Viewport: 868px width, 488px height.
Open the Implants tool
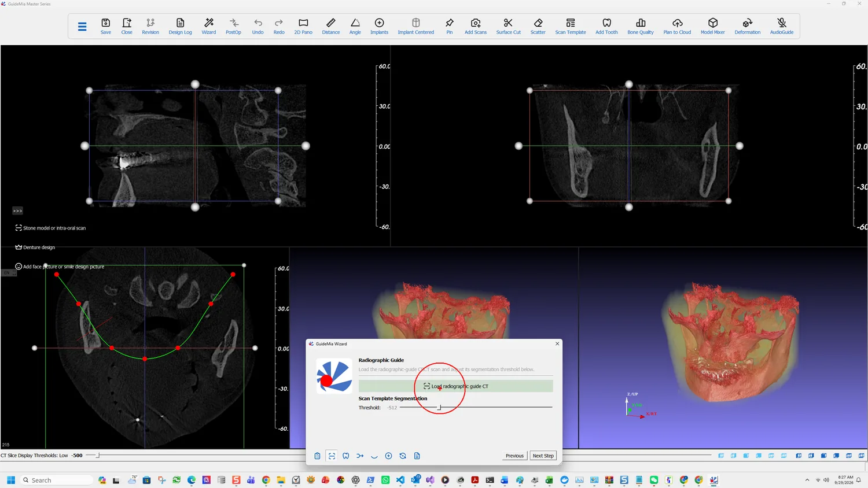pyautogui.click(x=380, y=26)
